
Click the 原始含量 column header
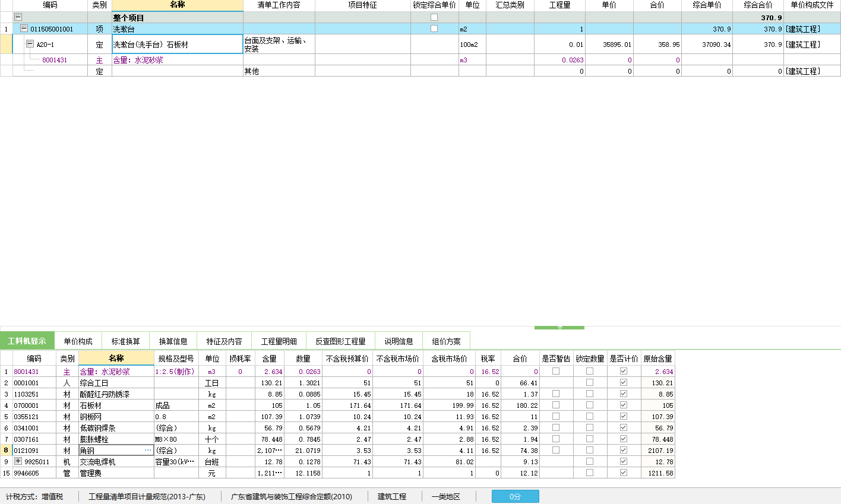click(658, 359)
